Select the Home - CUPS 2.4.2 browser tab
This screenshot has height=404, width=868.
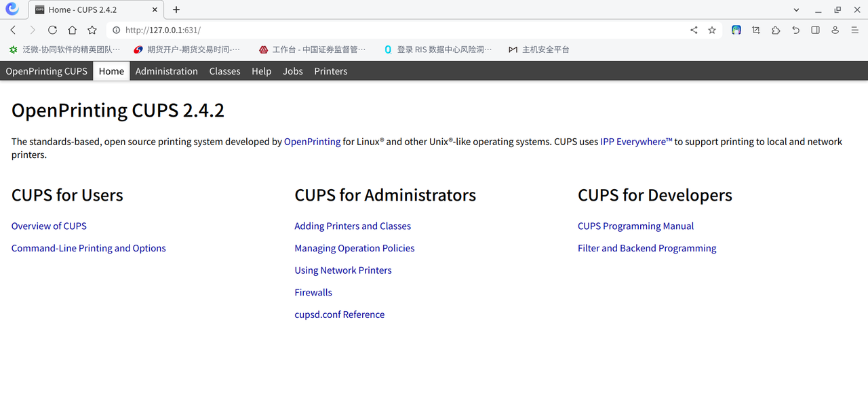click(x=96, y=10)
